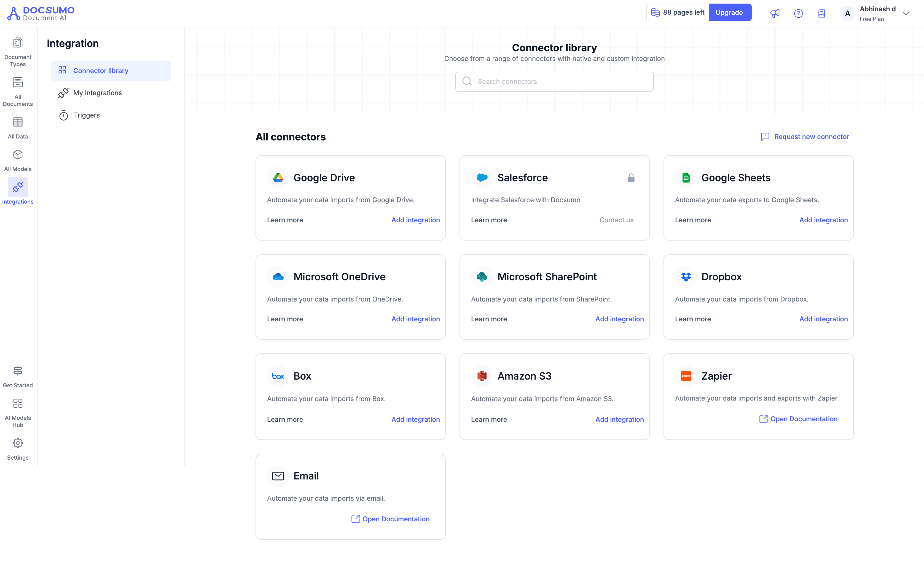Add integration for Amazon S3
This screenshot has width=924, height=576.
point(620,419)
